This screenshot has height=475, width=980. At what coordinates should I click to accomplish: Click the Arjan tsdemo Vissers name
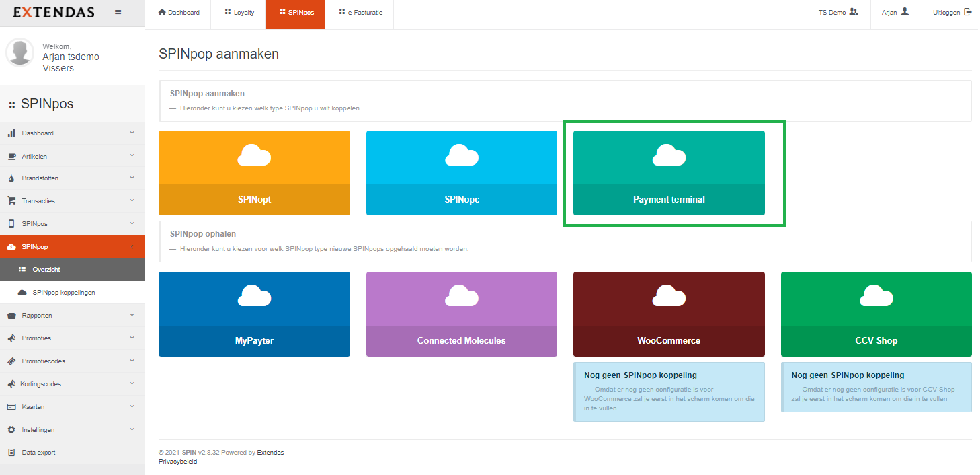pyautogui.click(x=71, y=63)
